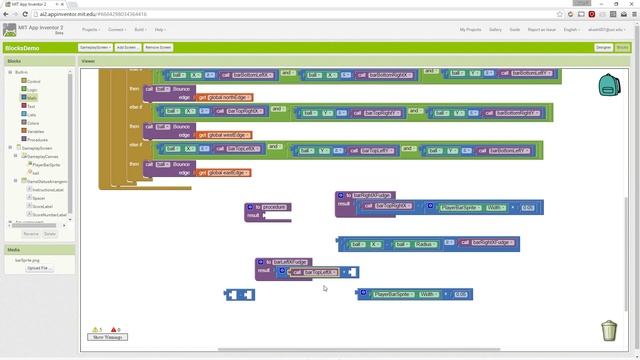
Task: Click the blocks tree horizontal scrollbar
Action: click(34, 225)
